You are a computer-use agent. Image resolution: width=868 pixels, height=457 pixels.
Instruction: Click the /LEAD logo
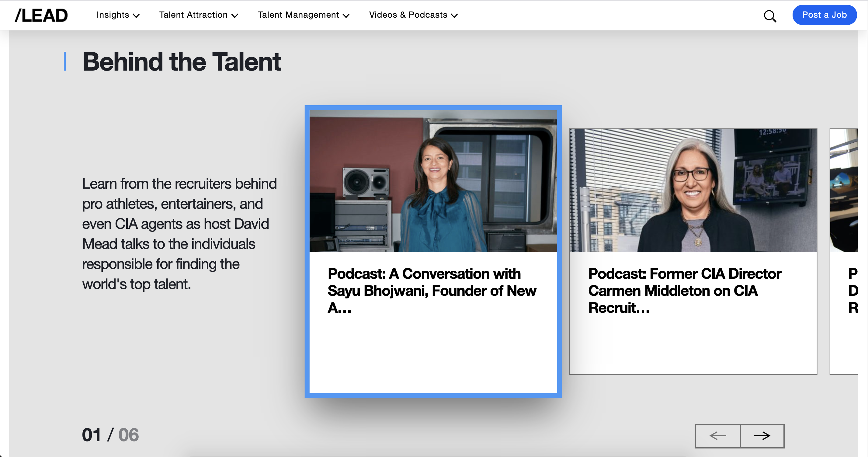coord(41,16)
